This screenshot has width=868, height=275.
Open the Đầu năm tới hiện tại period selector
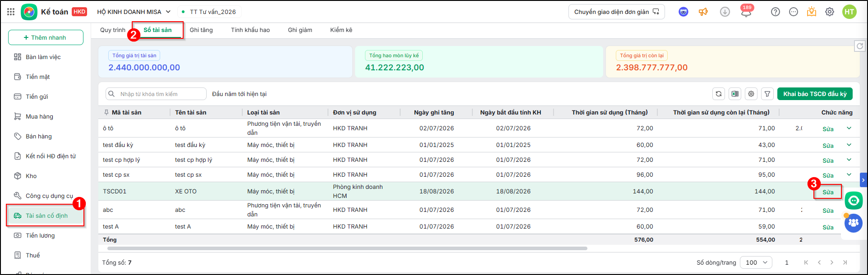[239, 94]
